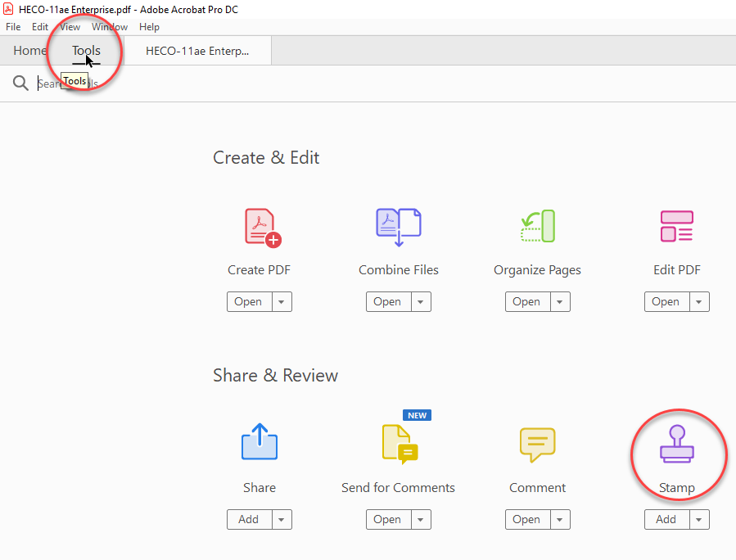This screenshot has height=560, width=736.
Task: Switch to the Tools tab
Action: coord(86,50)
